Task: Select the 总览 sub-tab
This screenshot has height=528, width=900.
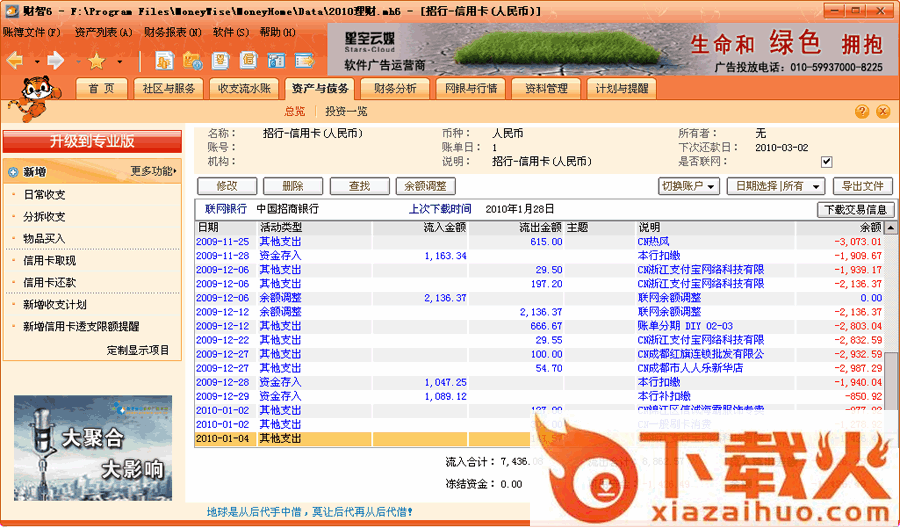Action: pos(294,111)
